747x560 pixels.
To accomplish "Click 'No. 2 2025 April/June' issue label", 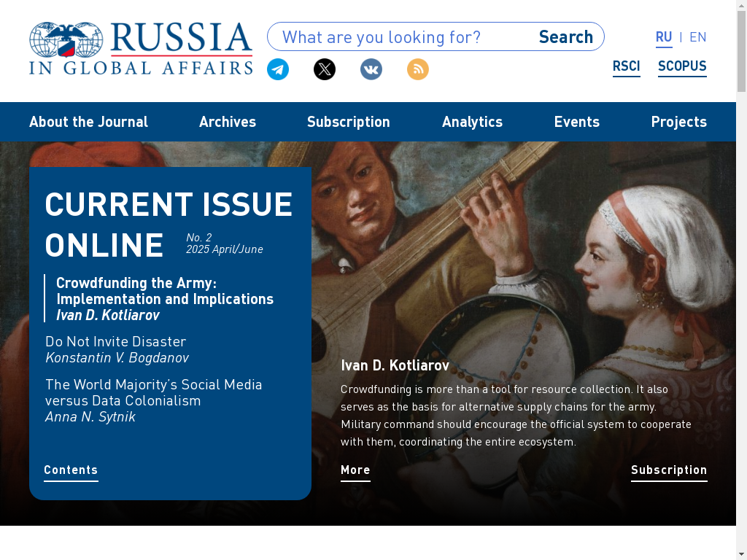I will tap(225, 244).
